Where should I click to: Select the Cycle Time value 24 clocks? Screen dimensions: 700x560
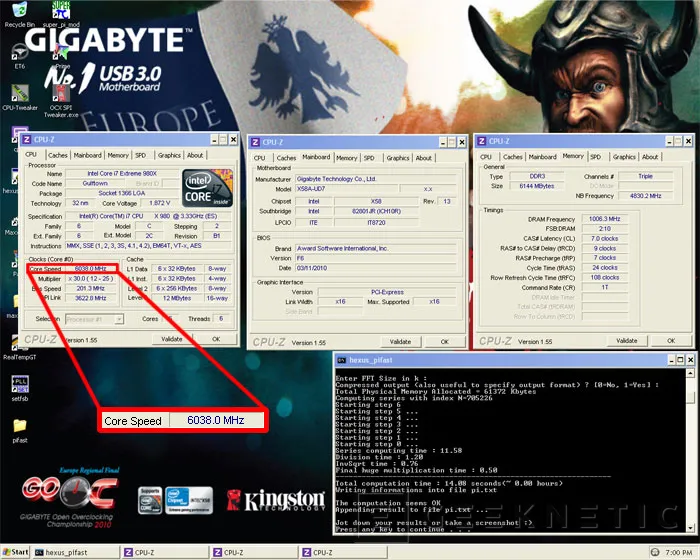[x=605, y=268]
